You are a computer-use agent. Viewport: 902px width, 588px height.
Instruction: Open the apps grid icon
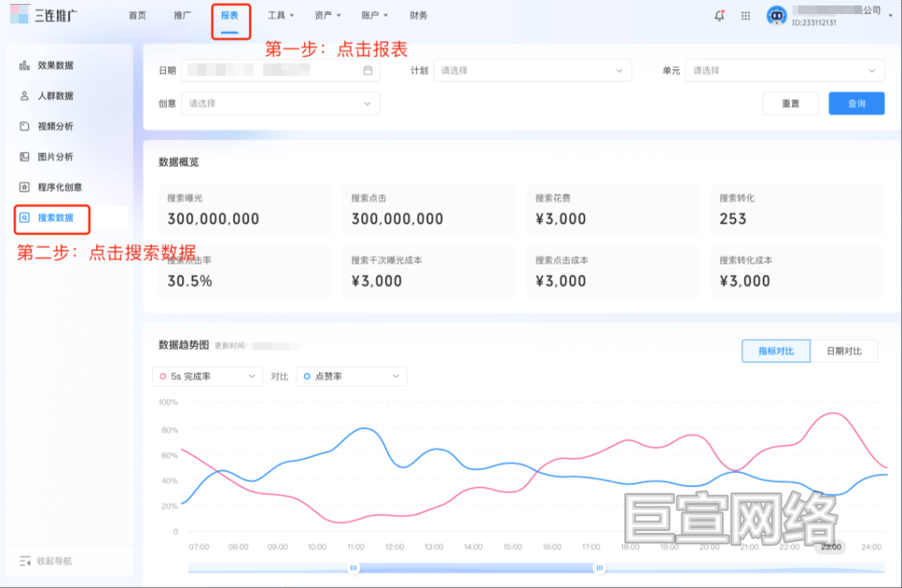pos(746,16)
